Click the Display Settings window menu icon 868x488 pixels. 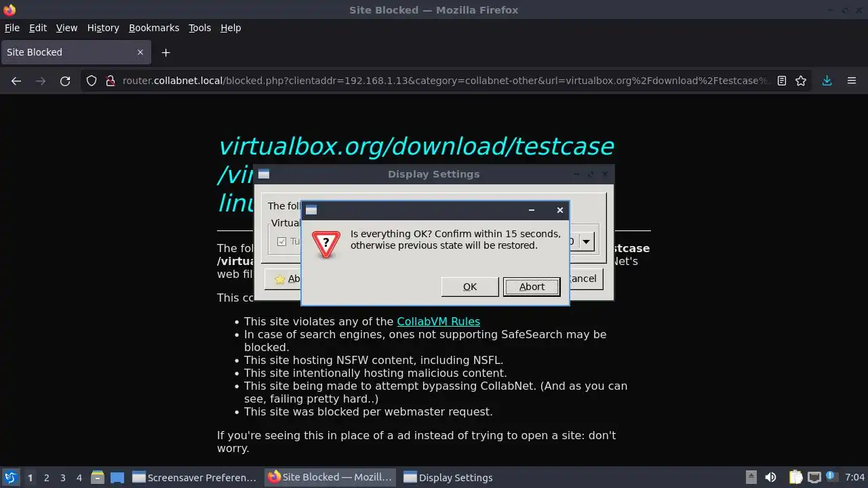point(264,174)
